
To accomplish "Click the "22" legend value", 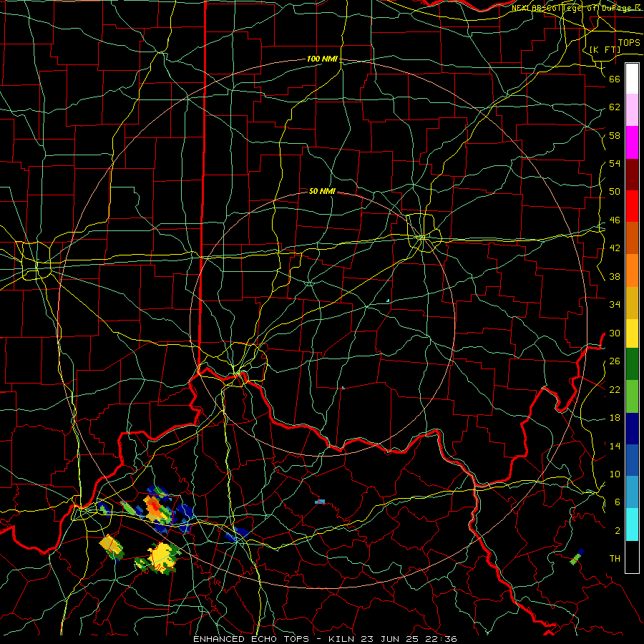I will [x=615, y=390].
